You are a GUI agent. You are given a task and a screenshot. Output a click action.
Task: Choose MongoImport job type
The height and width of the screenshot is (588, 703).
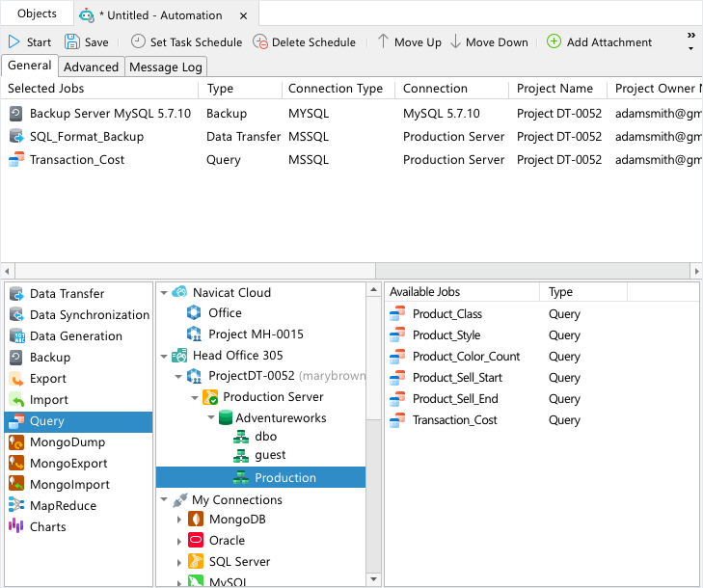pos(78,485)
